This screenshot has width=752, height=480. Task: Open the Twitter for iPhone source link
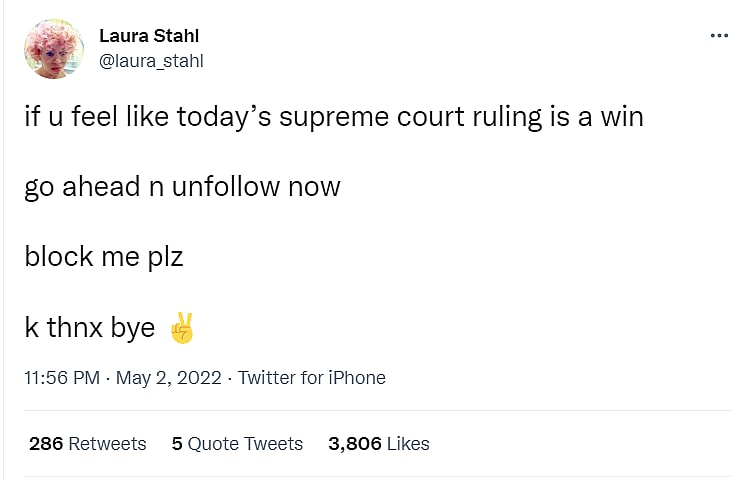pos(311,378)
